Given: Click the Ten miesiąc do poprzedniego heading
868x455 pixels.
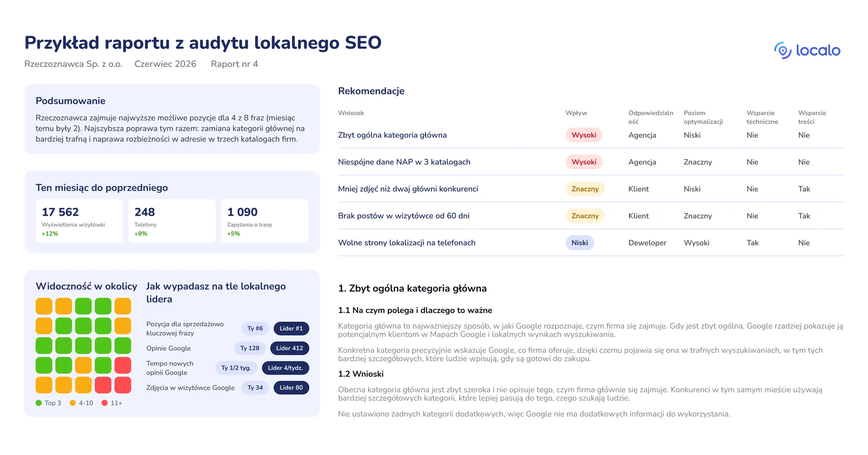Looking at the screenshot, I should click(x=102, y=188).
